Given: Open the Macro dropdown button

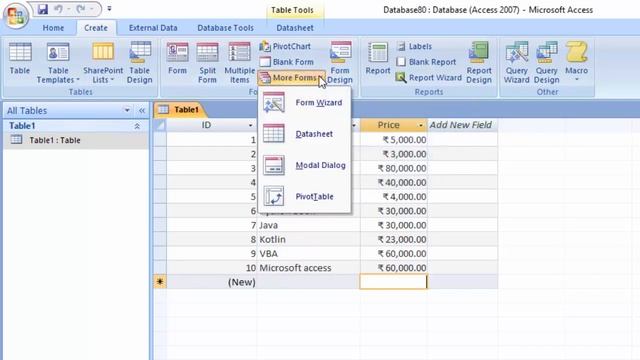Looking at the screenshot, I should tap(576, 61).
